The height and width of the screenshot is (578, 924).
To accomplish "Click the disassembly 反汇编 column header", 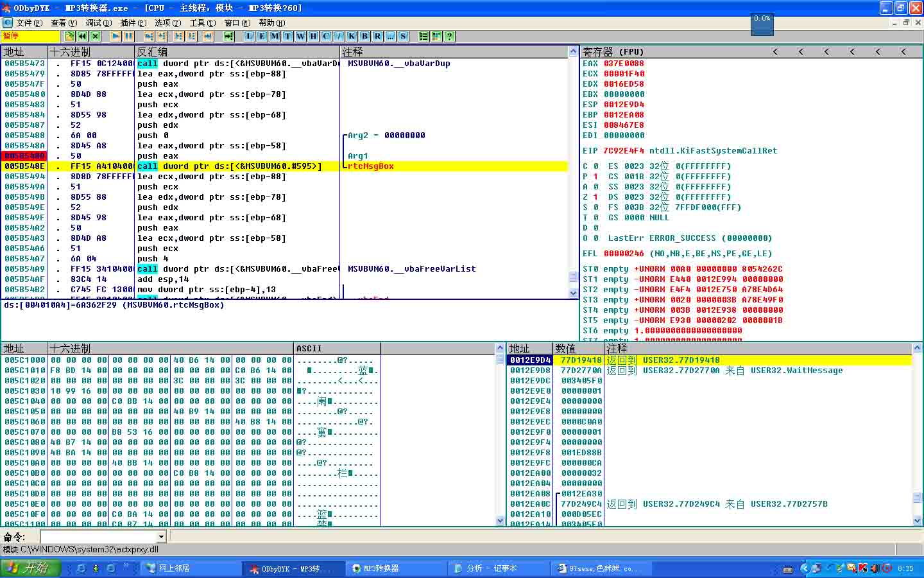I will point(237,51).
